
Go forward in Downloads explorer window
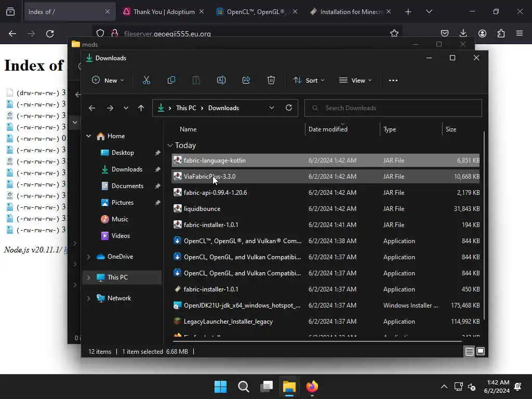(110, 108)
